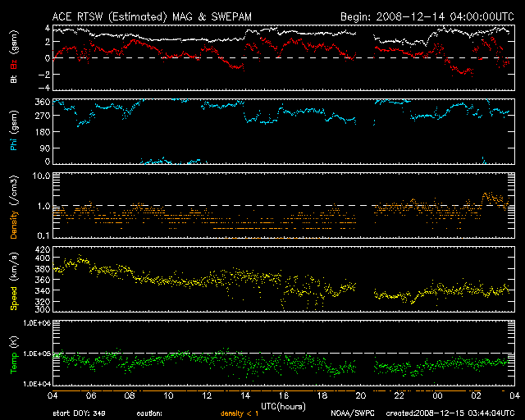Screen dimensions: 525x420
Task: Click the 'UTC(hours)' x-axis title
Action: 283,407
